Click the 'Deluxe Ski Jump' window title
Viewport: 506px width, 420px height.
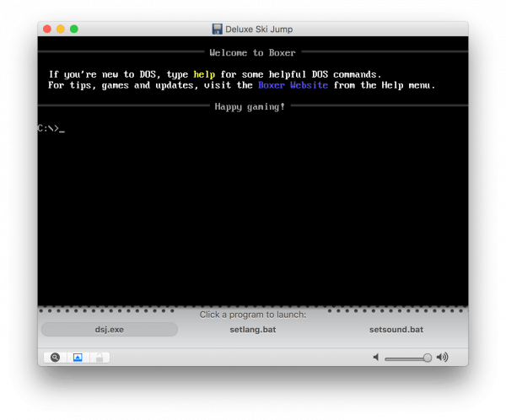pyautogui.click(x=259, y=30)
